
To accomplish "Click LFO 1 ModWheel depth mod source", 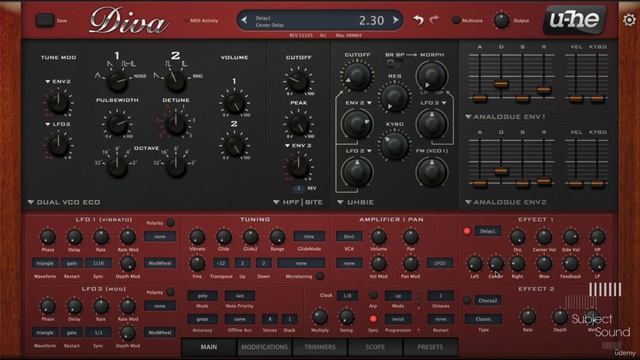I will click(160, 263).
